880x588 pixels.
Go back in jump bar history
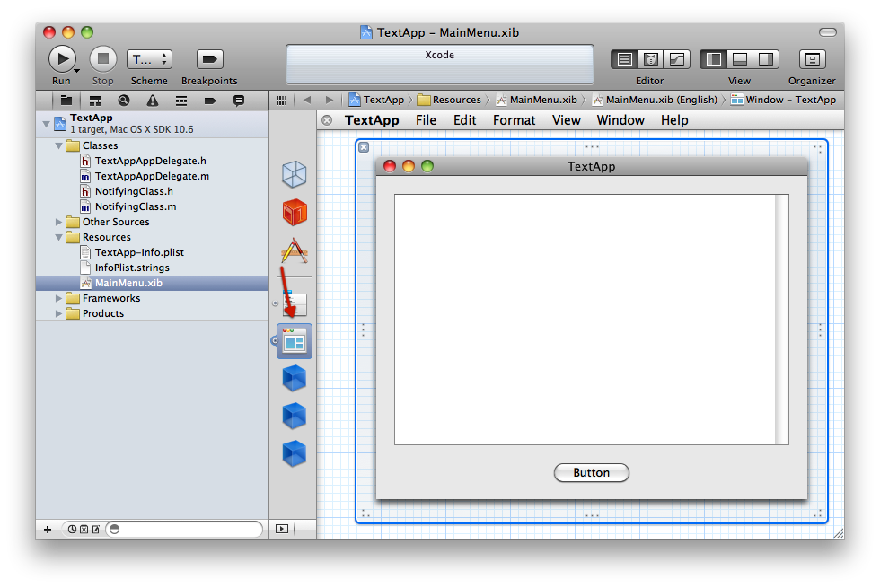coord(306,100)
